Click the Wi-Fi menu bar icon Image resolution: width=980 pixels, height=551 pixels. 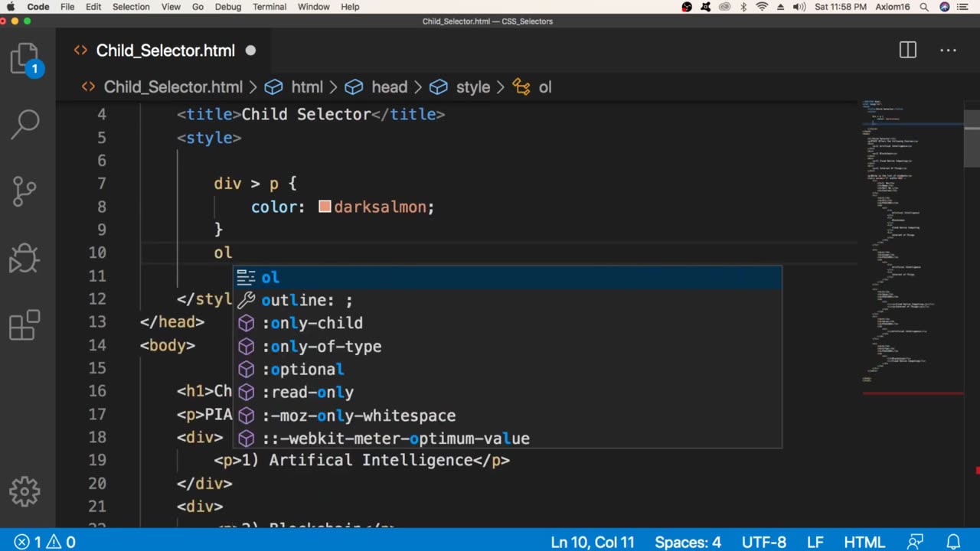pos(762,7)
